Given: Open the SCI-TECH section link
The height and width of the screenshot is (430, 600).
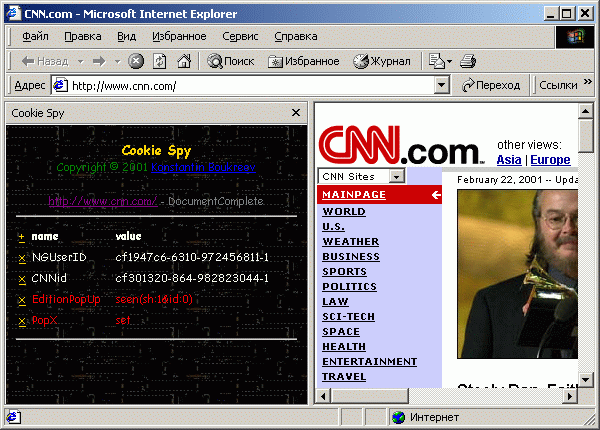Looking at the screenshot, I should coord(348,316).
